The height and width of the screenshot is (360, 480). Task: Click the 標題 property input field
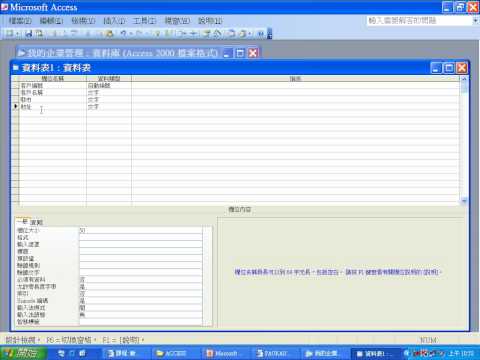click(140, 251)
